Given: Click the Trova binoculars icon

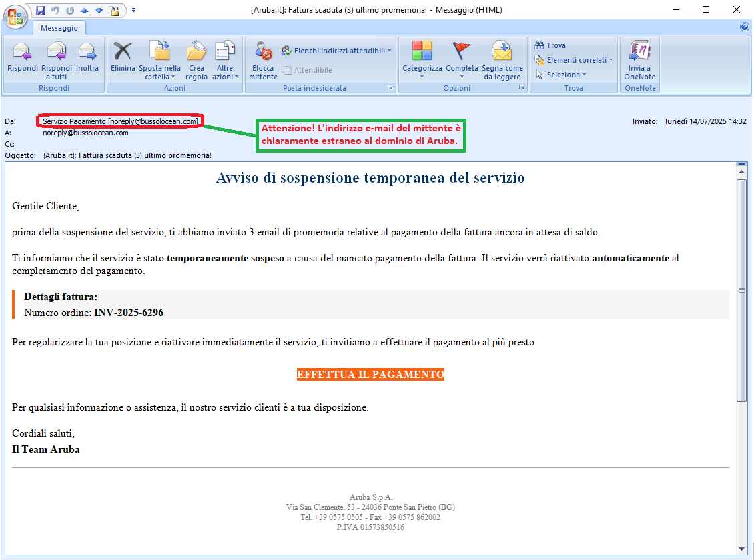Looking at the screenshot, I should [540, 45].
